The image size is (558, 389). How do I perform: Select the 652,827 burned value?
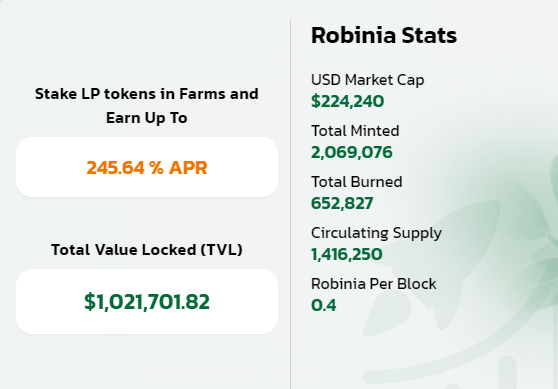342,203
